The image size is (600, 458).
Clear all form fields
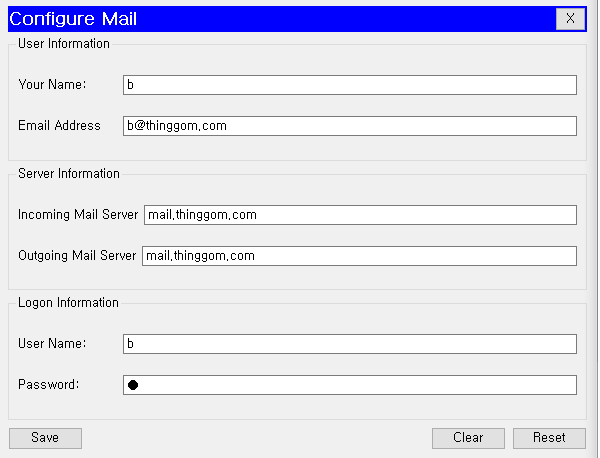468,438
